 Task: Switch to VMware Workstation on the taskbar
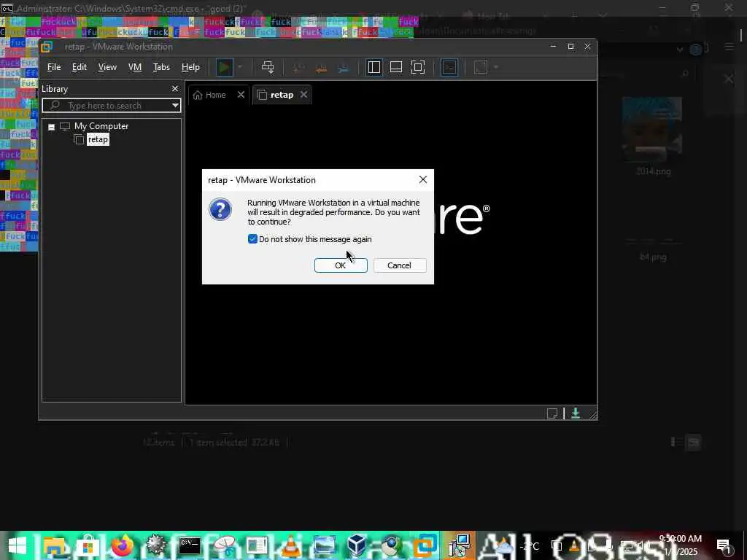(x=425, y=545)
